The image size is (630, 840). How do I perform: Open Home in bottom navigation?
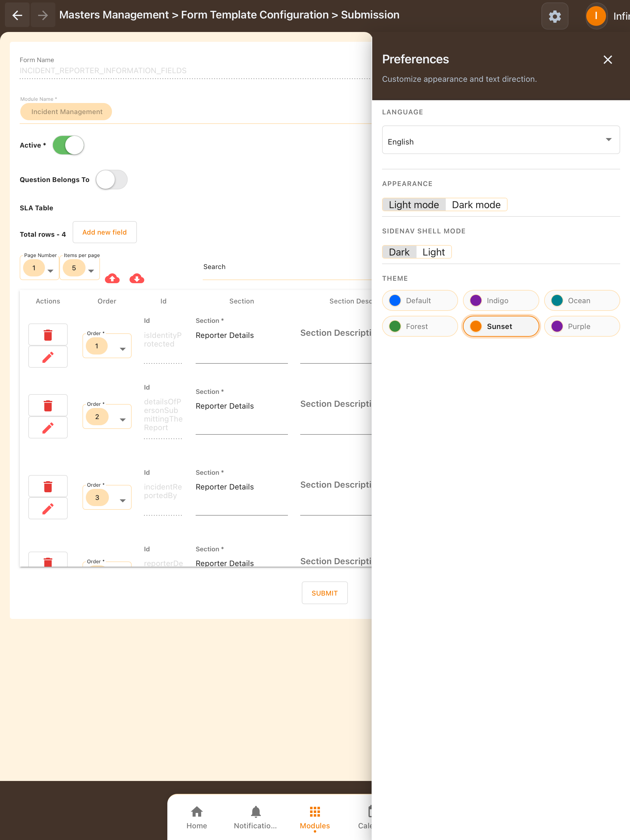click(x=197, y=817)
